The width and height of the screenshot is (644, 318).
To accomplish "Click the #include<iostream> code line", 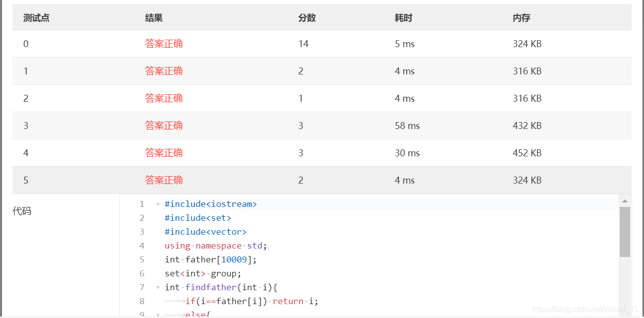I will tap(211, 204).
